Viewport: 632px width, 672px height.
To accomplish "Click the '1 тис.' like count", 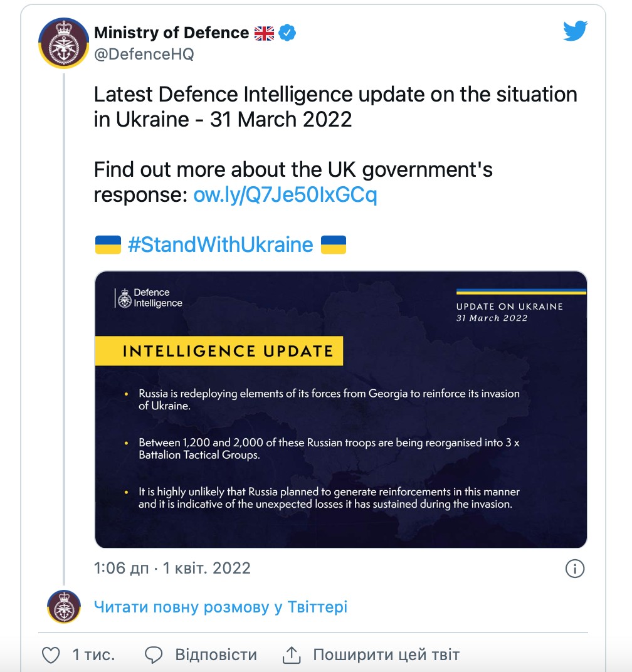I will click(x=93, y=655).
